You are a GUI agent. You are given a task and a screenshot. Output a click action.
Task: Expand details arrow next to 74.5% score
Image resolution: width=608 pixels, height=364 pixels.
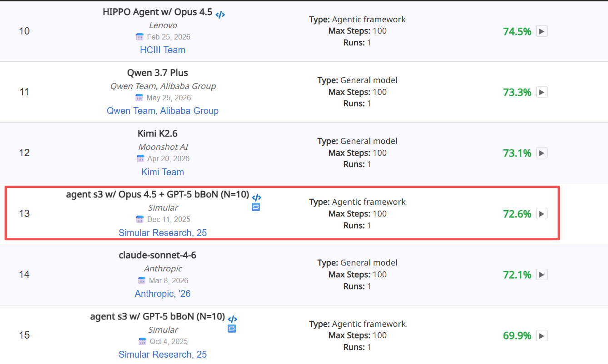(x=542, y=31)
